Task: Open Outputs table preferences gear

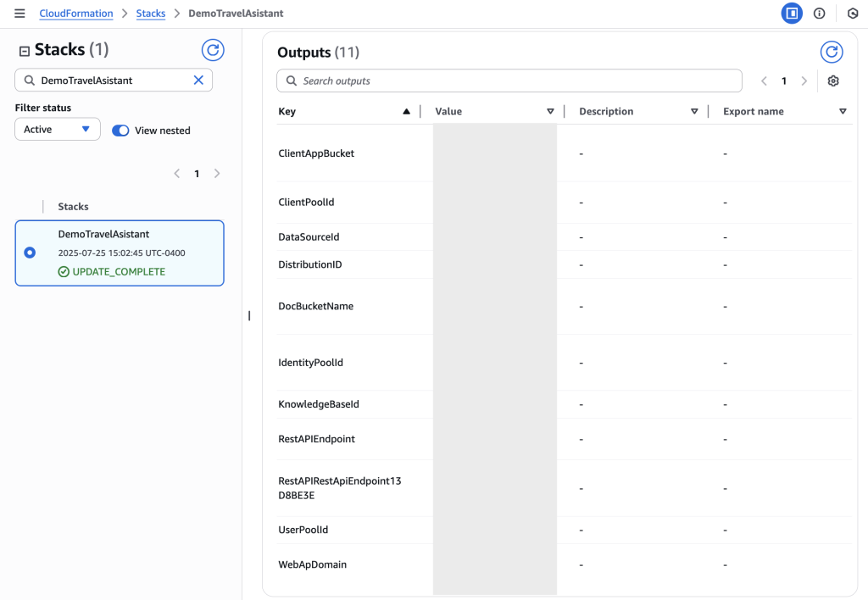Action: 833,81
